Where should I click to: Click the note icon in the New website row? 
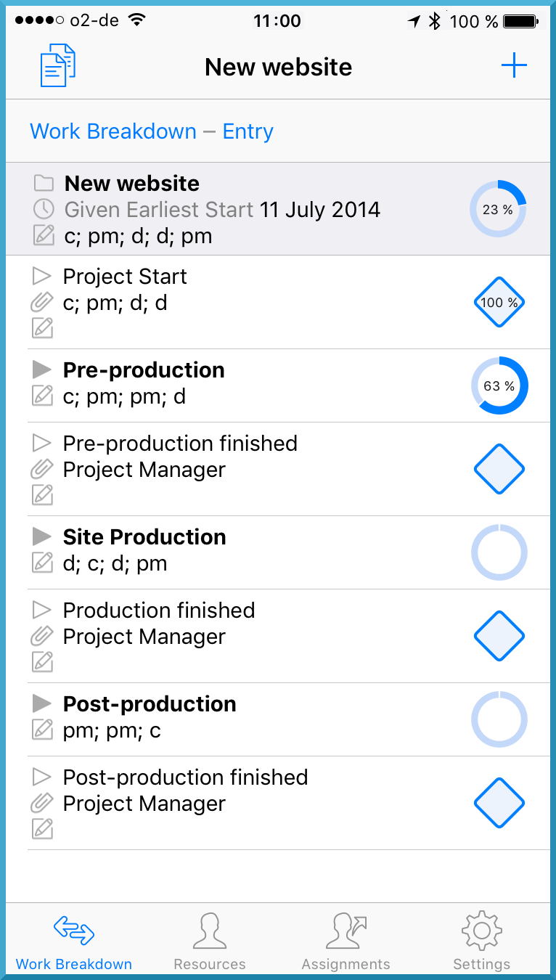coord(44,235)
